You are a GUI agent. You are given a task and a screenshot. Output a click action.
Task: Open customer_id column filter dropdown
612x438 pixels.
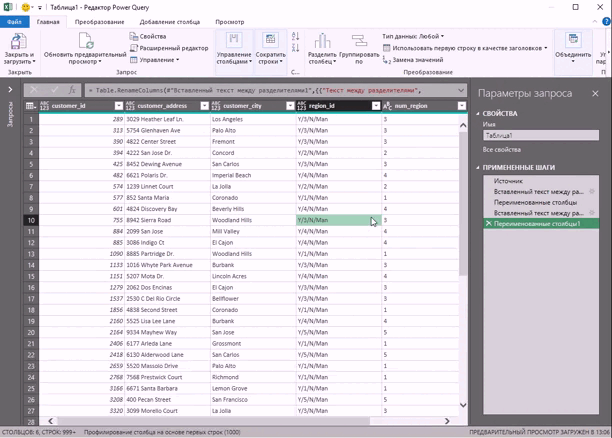119,106
